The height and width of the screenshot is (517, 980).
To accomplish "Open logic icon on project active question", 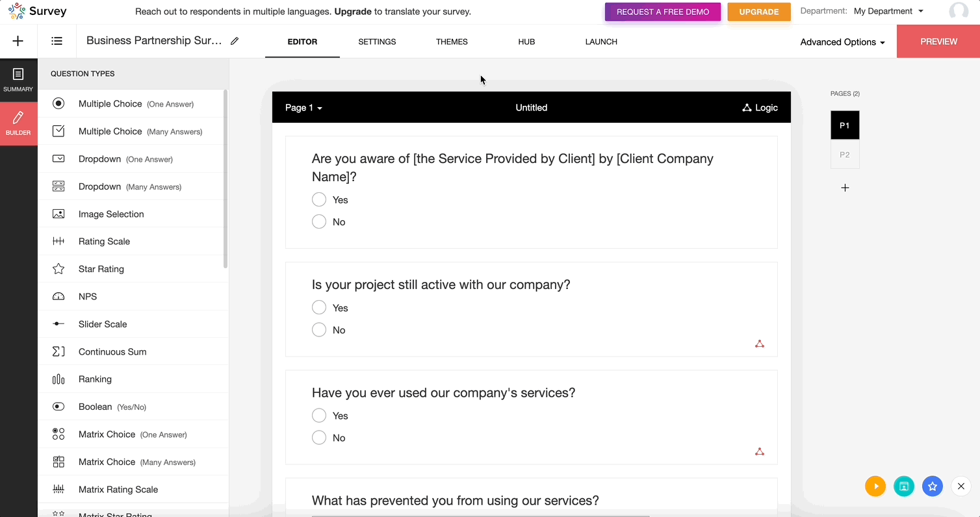I will click(760, 344).
